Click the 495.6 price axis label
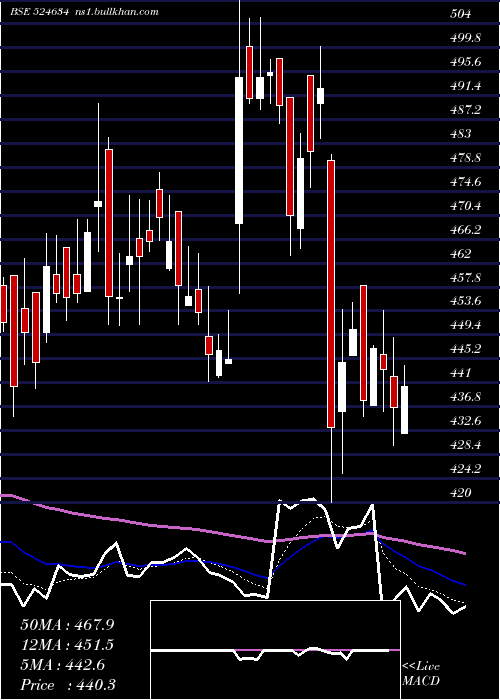The height and width of the screenshot is (700, 500). pos(466,62)
